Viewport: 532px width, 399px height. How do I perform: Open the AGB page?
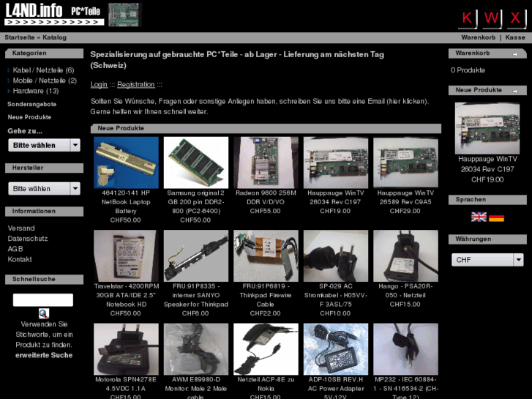coord(15,249)
